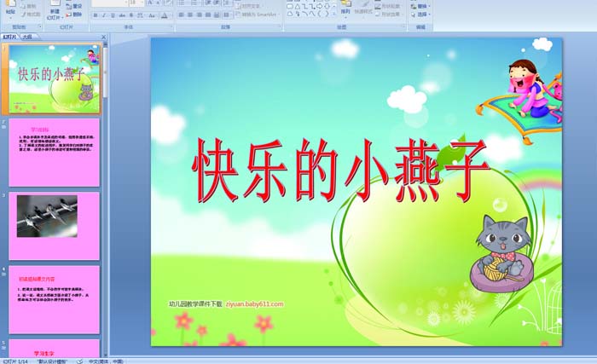Close the slide thumbnail pane
Screen dimensions: 597x364
103,37
